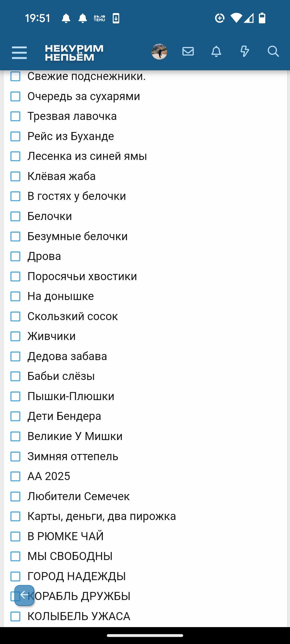
Task: Check the box next to Скользкий сосок
Action: click(15, 317)
